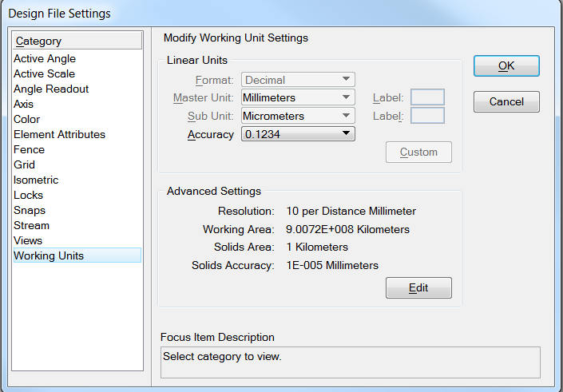Click the Accuracy label
563x392 pixels.
pos(210,135)
